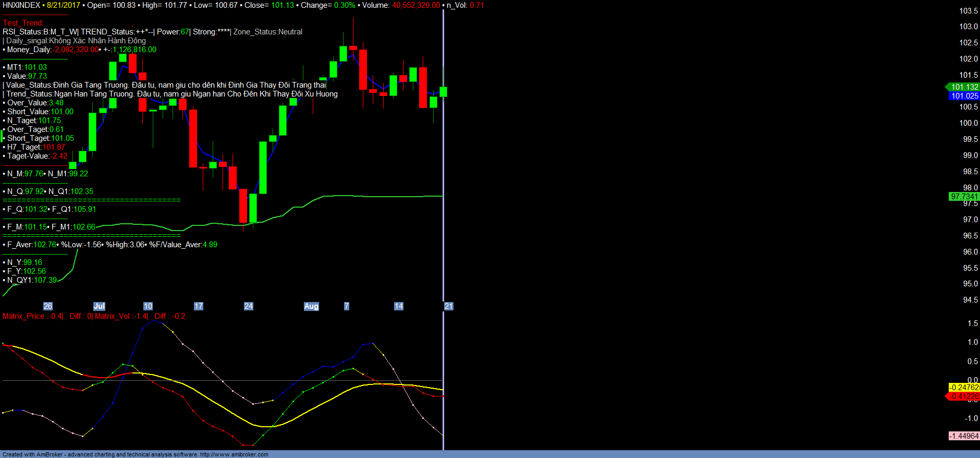Click the pink -1.44964 indicator tag
The image size is (980, 458).
(964, 436)
